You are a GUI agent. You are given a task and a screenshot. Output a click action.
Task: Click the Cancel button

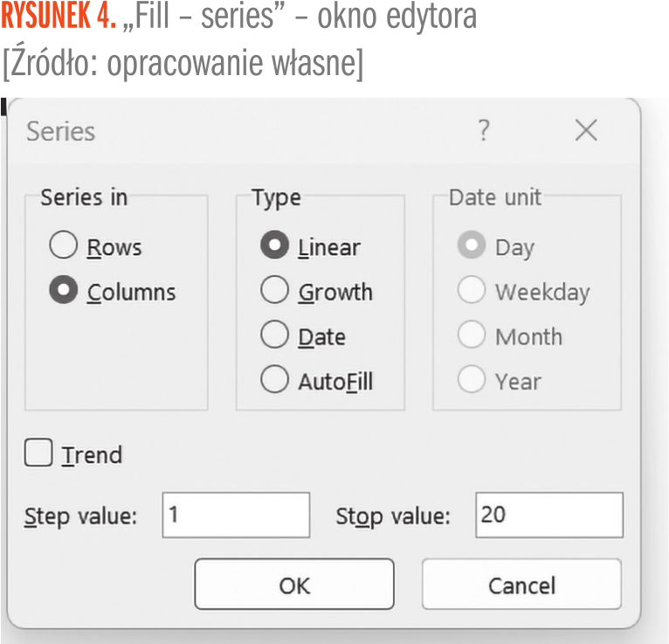click(521, 585)
